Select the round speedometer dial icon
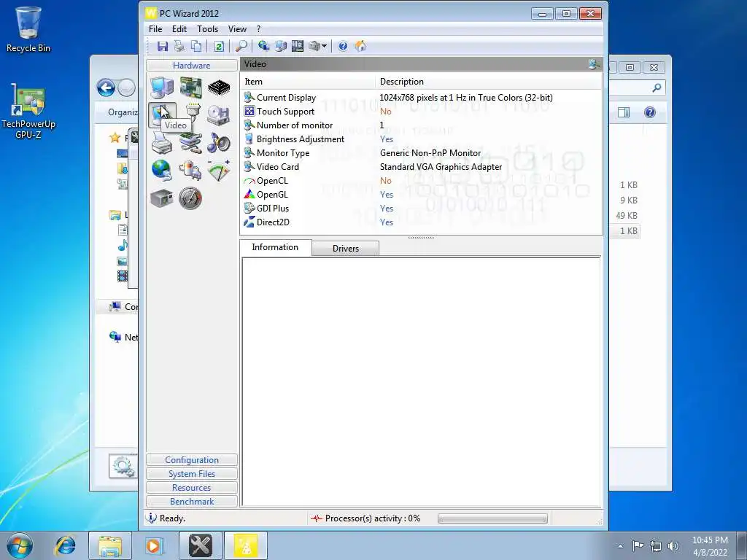 (x=190, y=198)
